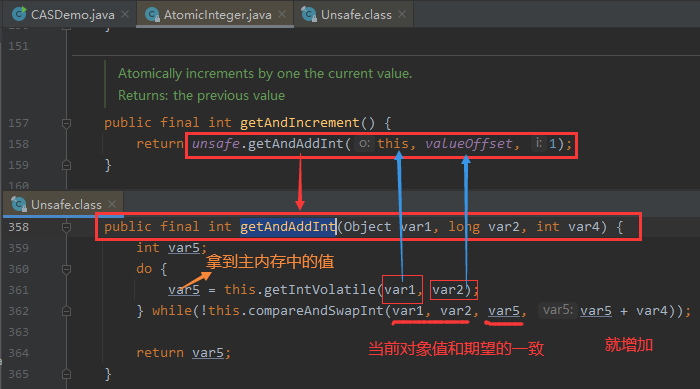
Task: Click the top Unsafe.class file icon
Action: [x=309, y=15]
